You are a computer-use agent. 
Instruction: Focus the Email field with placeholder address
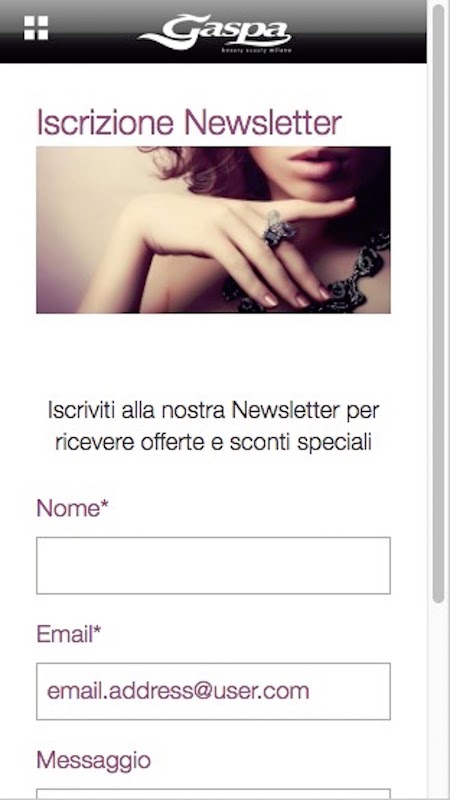[x=213, y=691]
